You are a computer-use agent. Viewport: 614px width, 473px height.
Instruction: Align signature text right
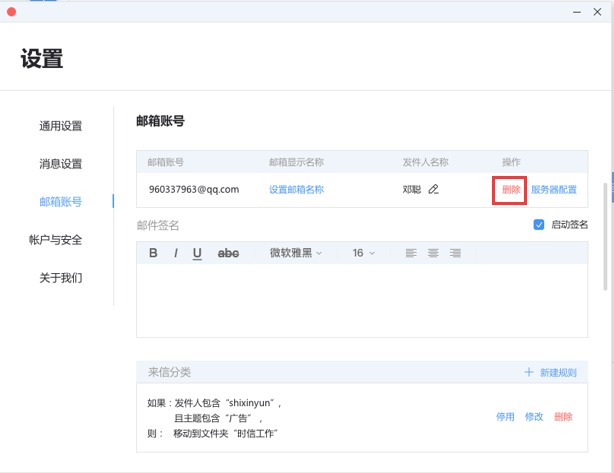pos(455,253)
